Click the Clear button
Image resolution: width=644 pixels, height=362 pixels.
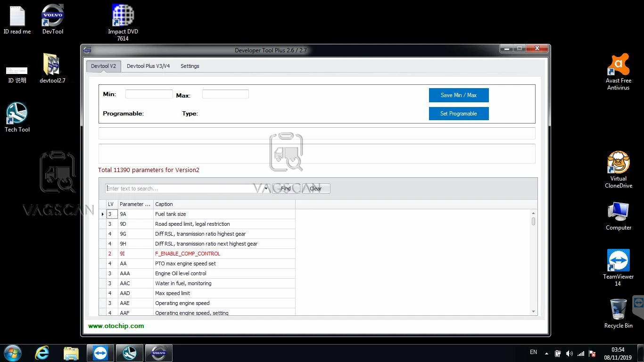tap(315, 189)
